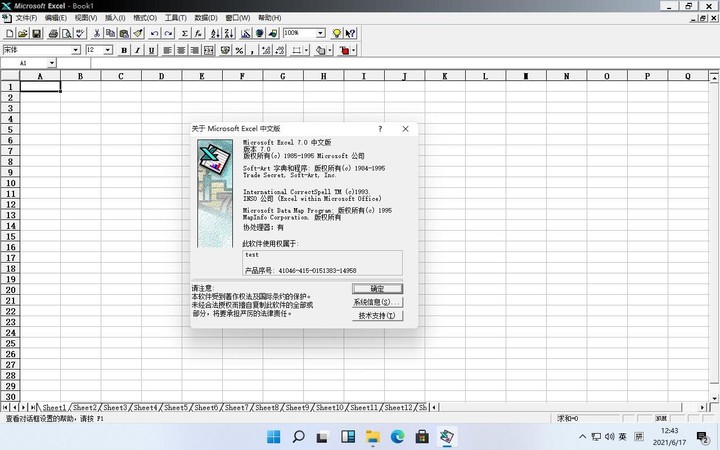Image resolution: width=720 pixels, height=450 pixels.
Task: Click the Windows Start button on taskbar
Action: [272, 437]
